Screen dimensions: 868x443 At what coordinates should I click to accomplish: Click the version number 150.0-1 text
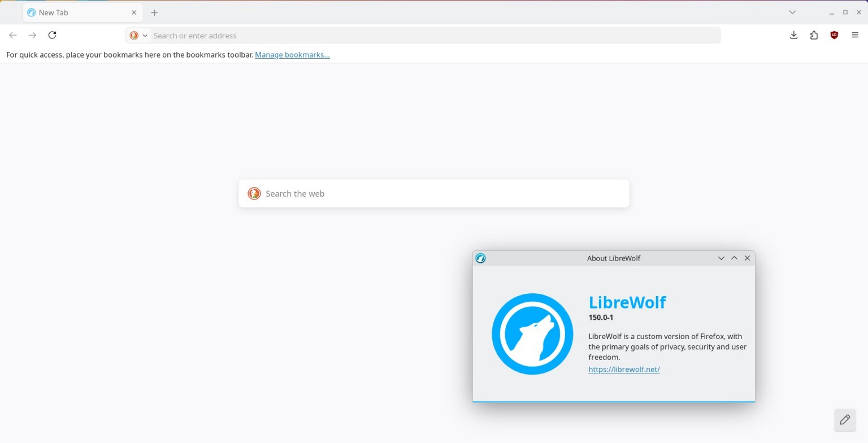click(601, 318)
